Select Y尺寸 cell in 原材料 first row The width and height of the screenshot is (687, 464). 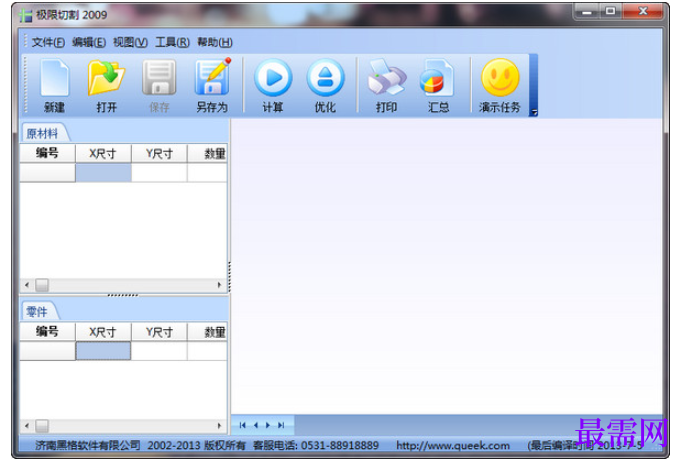159,173
